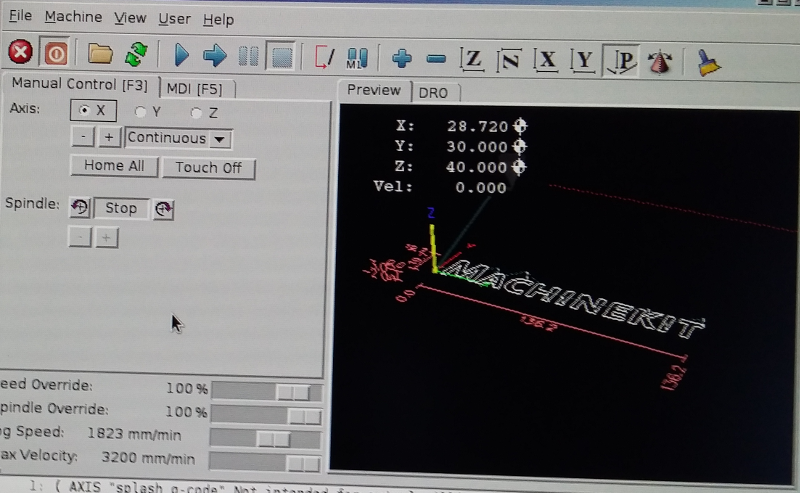
Task: Zoom in with plus icon
Action: pyautogui.click(x=402, y=58)
